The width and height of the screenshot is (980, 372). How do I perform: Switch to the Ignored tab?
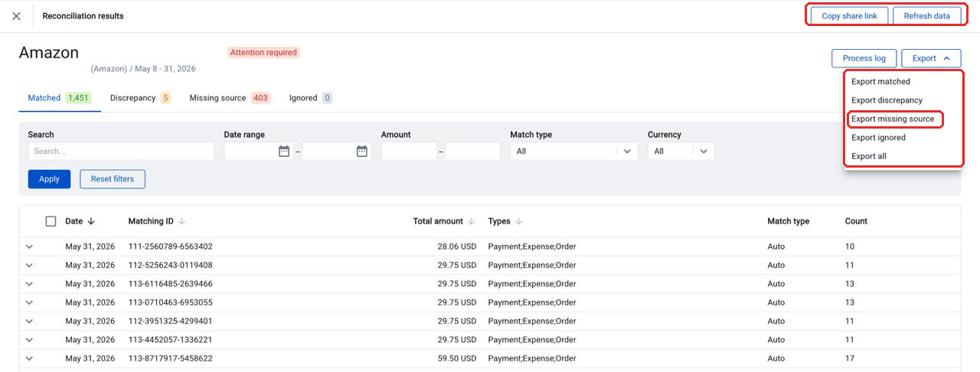[x=310, y=98]
